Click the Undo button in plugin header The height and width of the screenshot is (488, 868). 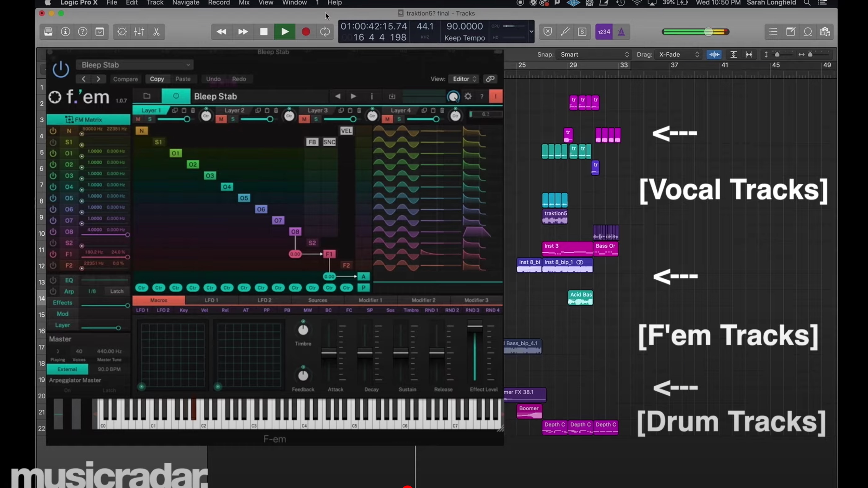coord(213,79)
